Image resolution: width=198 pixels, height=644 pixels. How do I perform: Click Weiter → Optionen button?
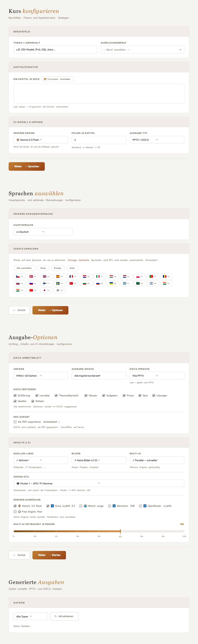point(50,310)
